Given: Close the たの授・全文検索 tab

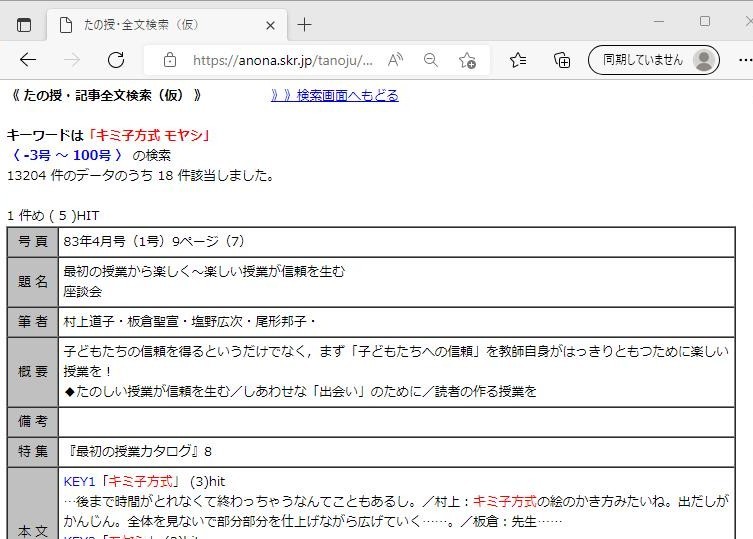Looking at the screenshot, I should point(270,25).
